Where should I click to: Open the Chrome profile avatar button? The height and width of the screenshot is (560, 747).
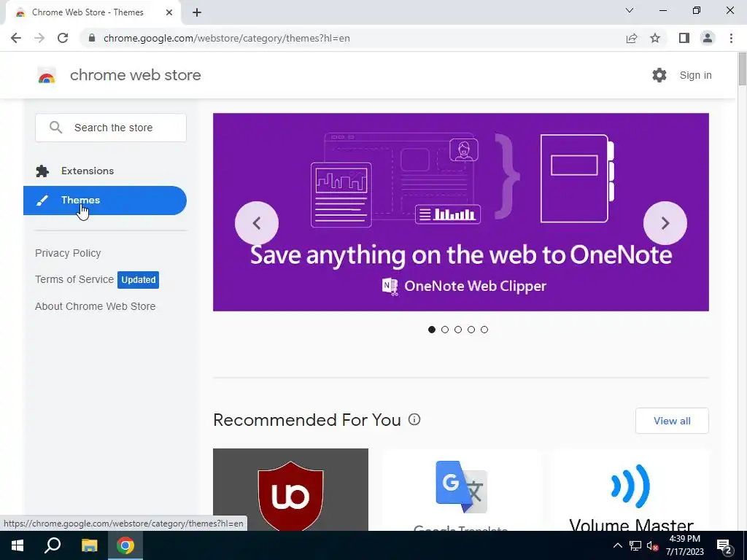pyautogui.click(x=708, y=38)
